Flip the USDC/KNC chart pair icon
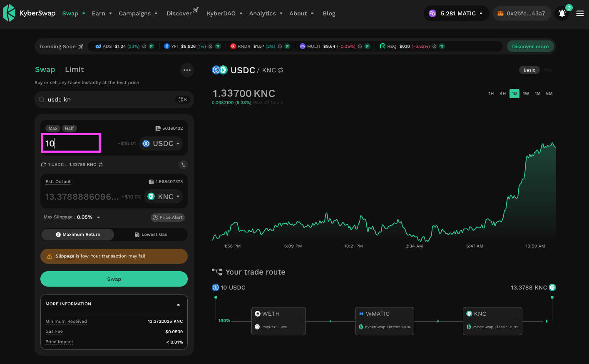This screenshot has width=589, height=364. 281,70
